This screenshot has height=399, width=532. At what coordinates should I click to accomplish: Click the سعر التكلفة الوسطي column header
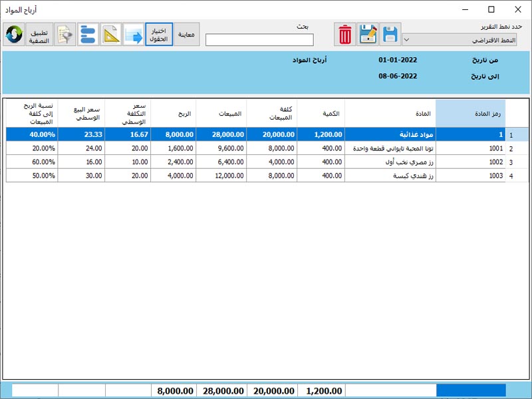click(128, 114)
